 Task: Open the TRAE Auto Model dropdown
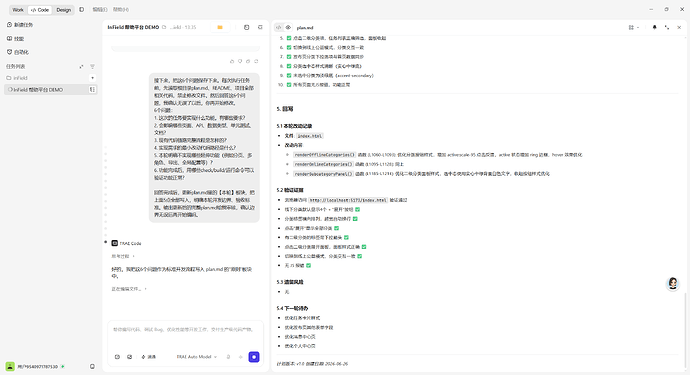tap(197, 357)
